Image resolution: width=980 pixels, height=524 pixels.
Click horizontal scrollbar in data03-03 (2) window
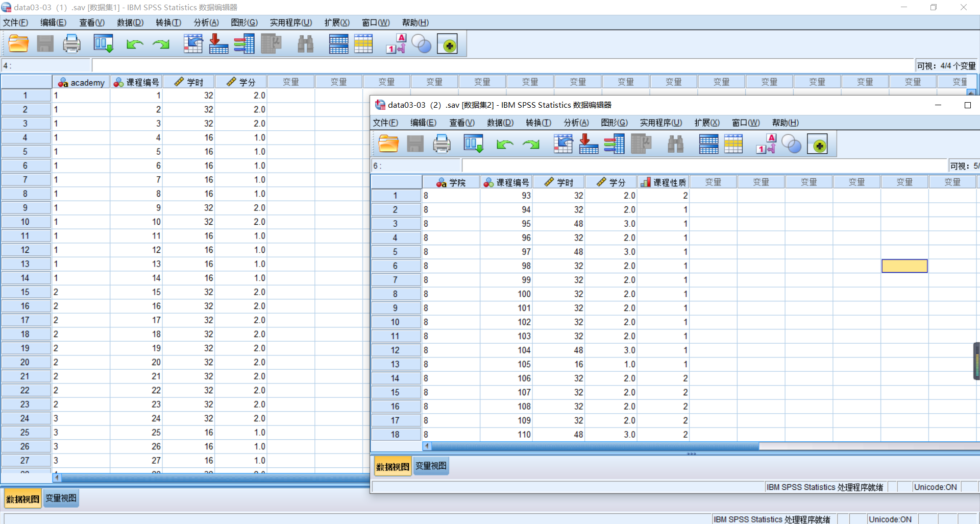click(595, 446)
